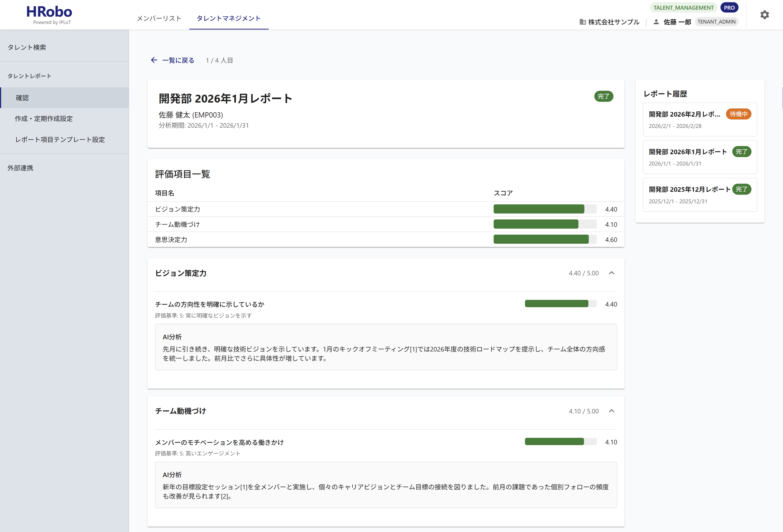Click the チームの方向性を明確に示しているか question
Screen dimensions: 783x532
(210, 304)
